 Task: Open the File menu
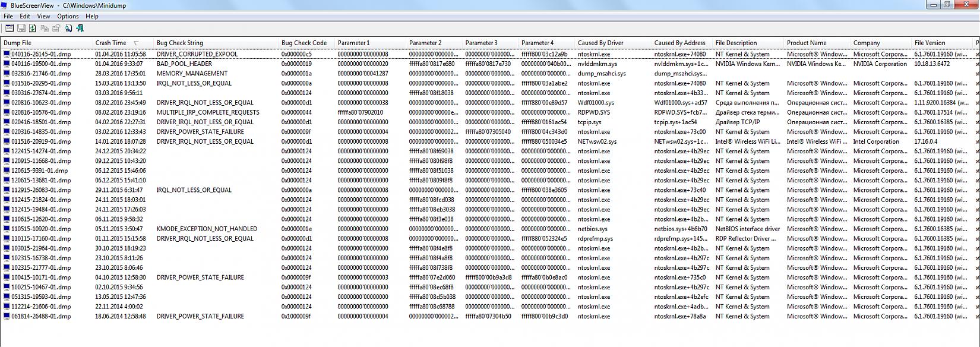point(8,16)
